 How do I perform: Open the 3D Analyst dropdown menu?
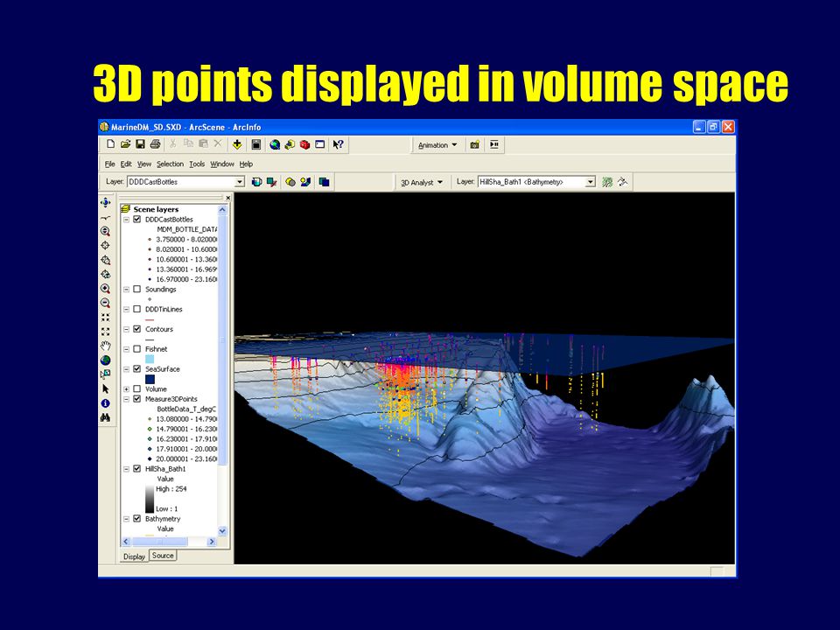[x=422, y=183]
